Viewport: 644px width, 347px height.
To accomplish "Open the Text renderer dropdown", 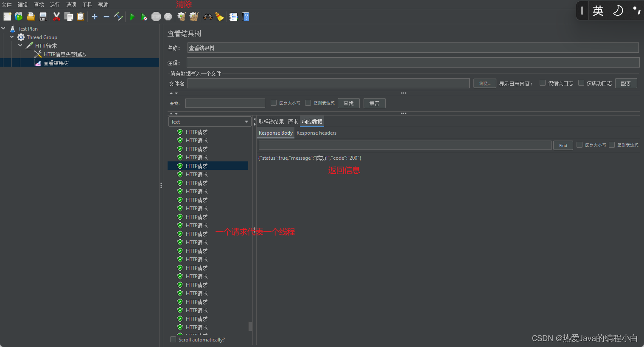I will pos(210,122).
